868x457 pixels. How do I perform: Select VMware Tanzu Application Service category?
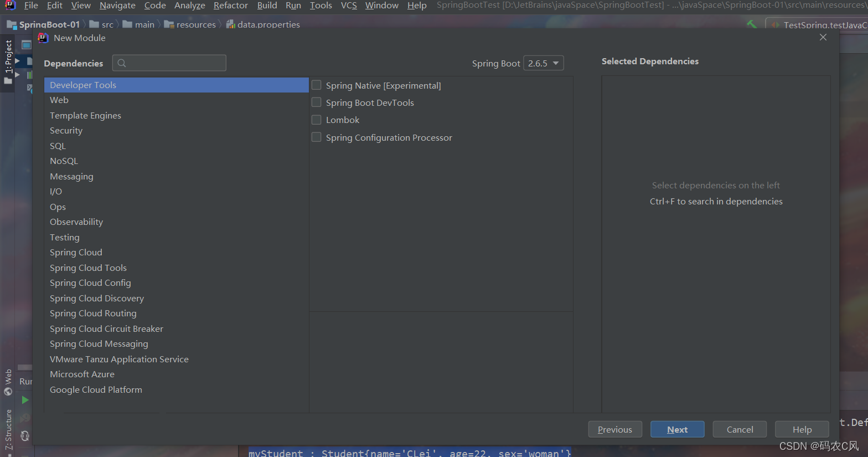[177, 359]
